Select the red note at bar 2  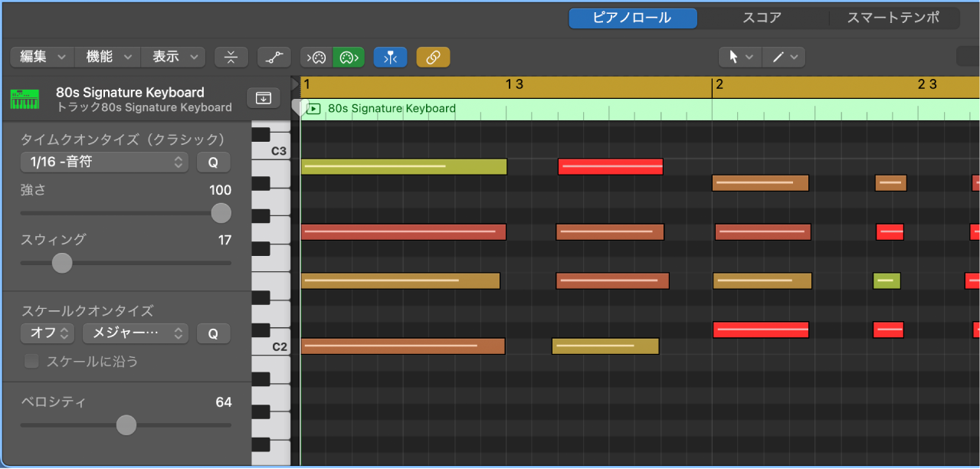(760, 330)
